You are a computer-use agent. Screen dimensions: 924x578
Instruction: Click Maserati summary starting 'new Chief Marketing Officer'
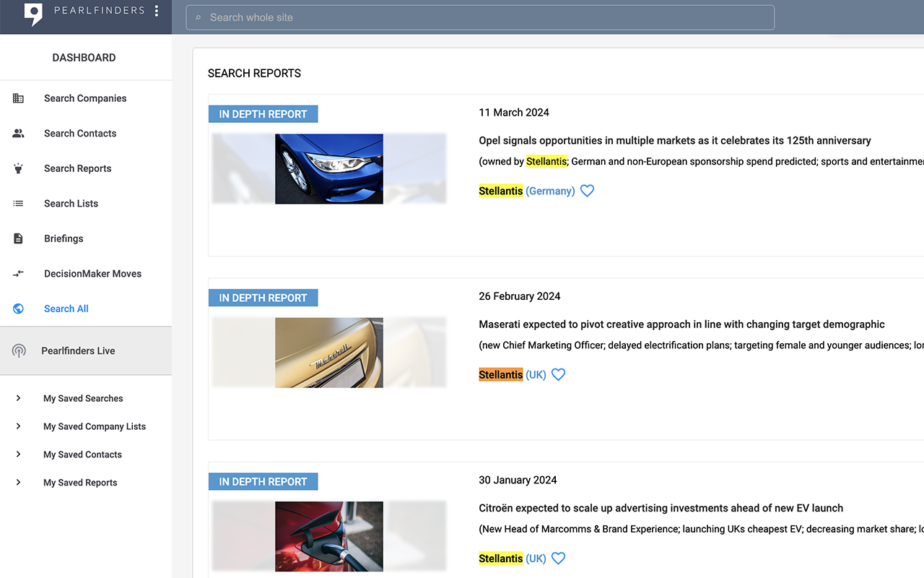coord(701,345)
